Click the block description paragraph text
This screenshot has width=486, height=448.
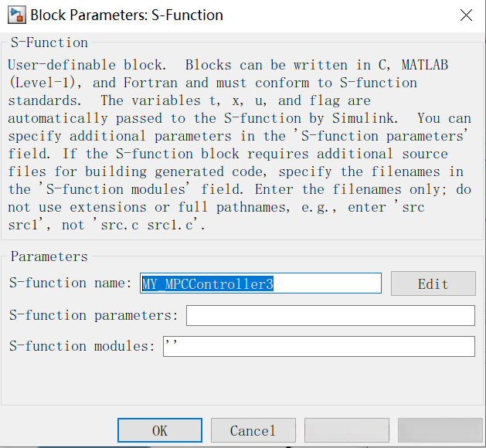click(232, 135)
